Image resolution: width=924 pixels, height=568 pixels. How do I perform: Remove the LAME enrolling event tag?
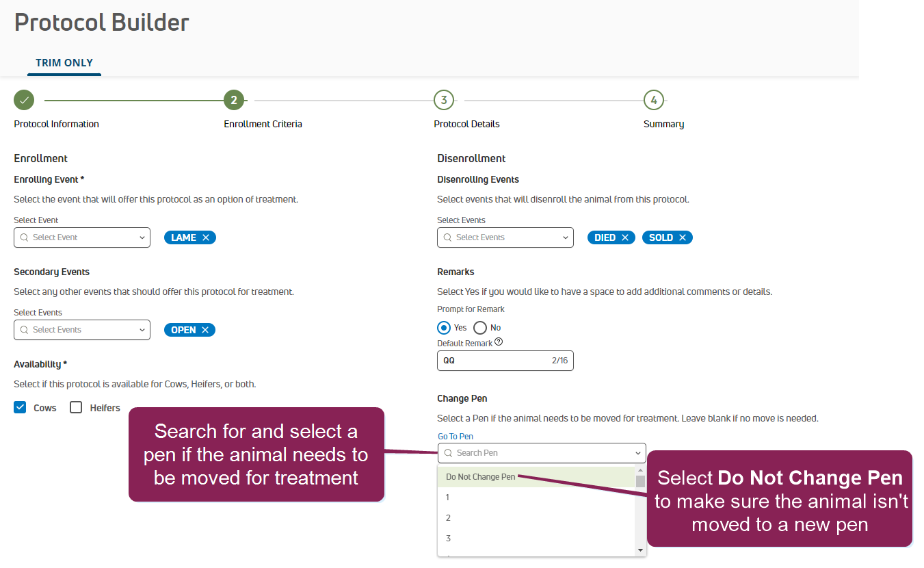coord(206,237)
